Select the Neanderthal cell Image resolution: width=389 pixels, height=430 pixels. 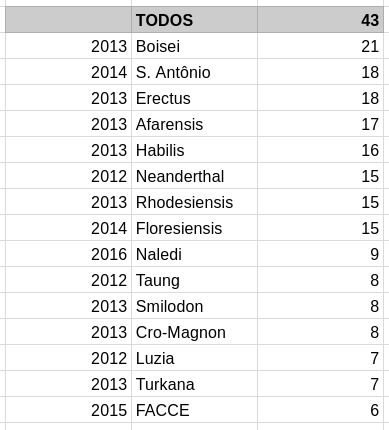(194, 176)
